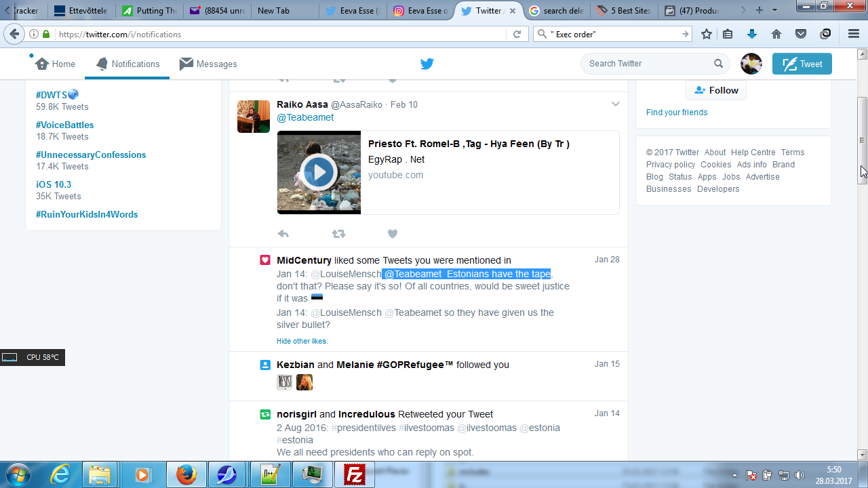The image size is (868, 488).
Task: Click the Firefox home toolbar icon
Action: 776,34
